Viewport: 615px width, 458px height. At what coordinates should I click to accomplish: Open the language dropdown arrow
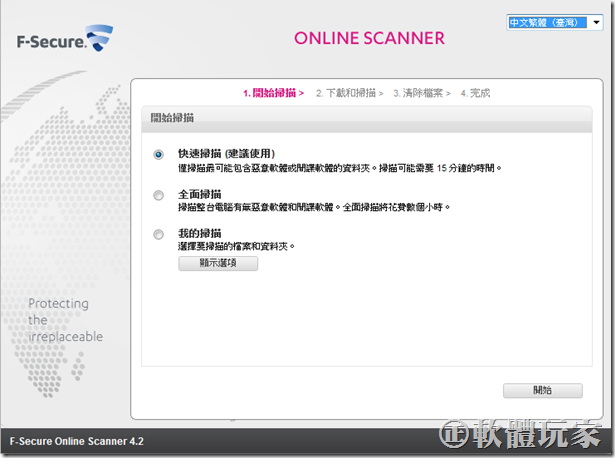pyautogui.click(x=596, y=22)
